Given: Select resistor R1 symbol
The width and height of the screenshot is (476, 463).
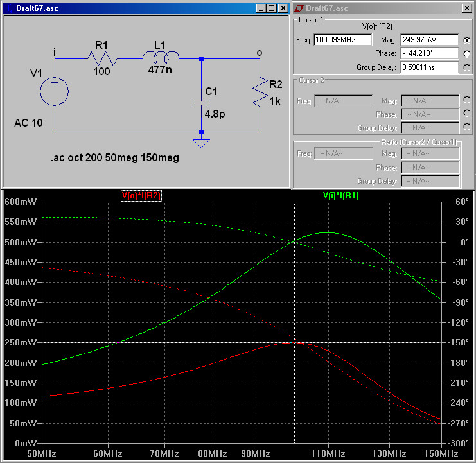Looking at the screenshot, I should [x=102, y=58].
